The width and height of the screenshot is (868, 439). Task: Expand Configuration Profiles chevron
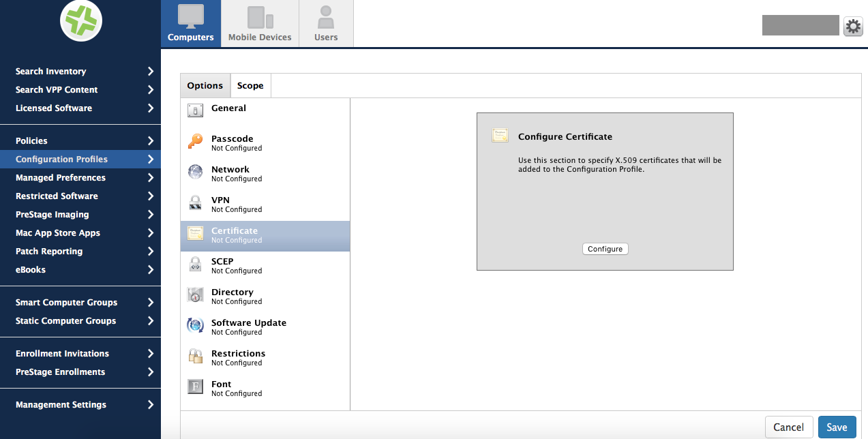coord(151,159)
